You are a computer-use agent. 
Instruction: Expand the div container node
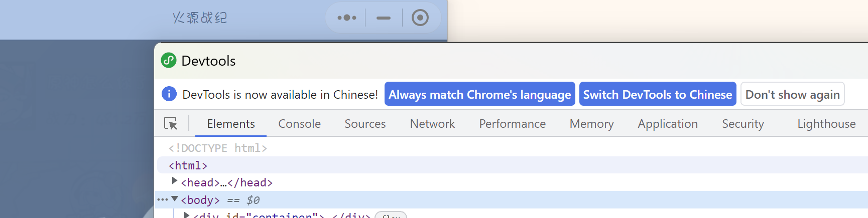(x=187, y=215)
